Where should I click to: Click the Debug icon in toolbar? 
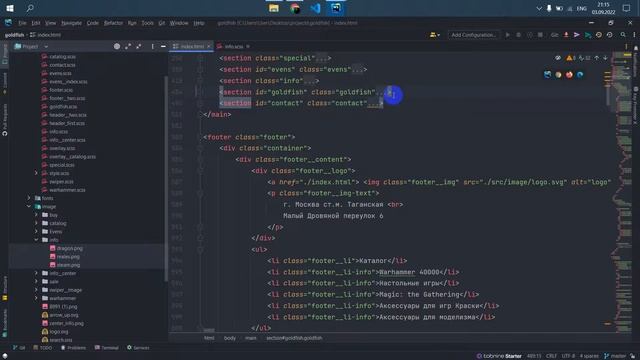pyautogui.click(x=519, y=35)
